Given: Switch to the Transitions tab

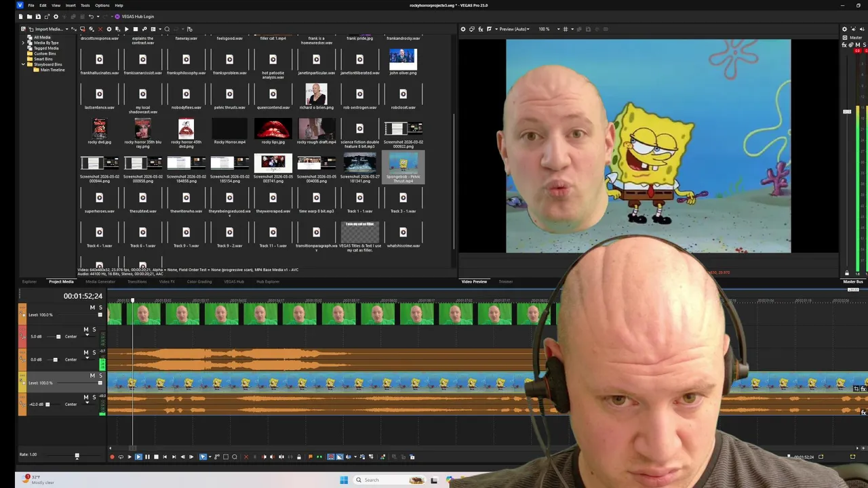Looking at the screenshot, I should (x=137, y=281).
